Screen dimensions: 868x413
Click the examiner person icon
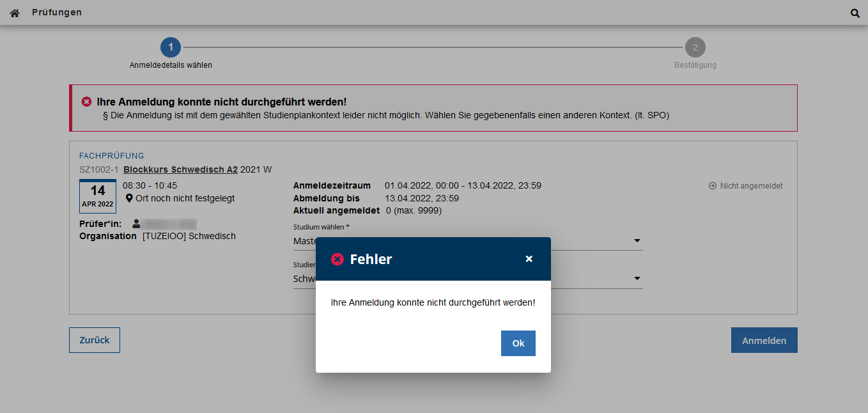click(x=136, y=224)
